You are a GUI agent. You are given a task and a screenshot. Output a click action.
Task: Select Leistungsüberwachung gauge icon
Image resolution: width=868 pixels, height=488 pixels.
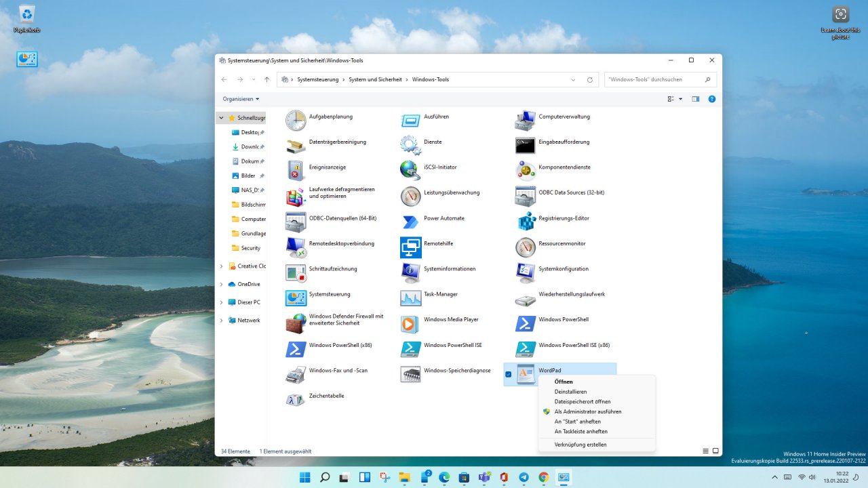pos(410,197)
